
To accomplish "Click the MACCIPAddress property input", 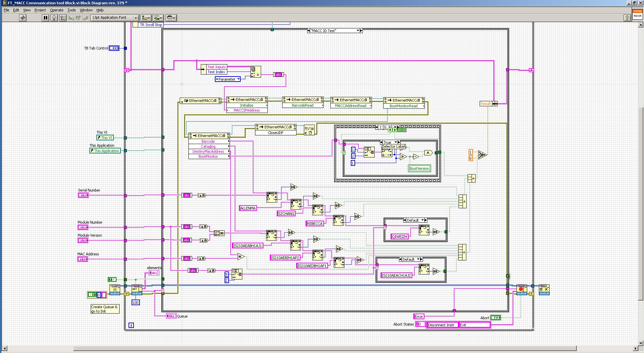I will pyautogui.click(x=247, y=110).
